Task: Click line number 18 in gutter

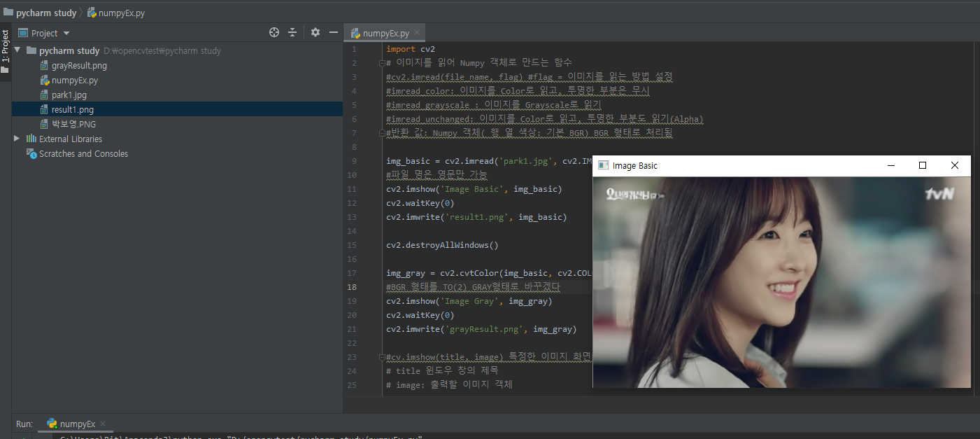Action: [350, 287]
